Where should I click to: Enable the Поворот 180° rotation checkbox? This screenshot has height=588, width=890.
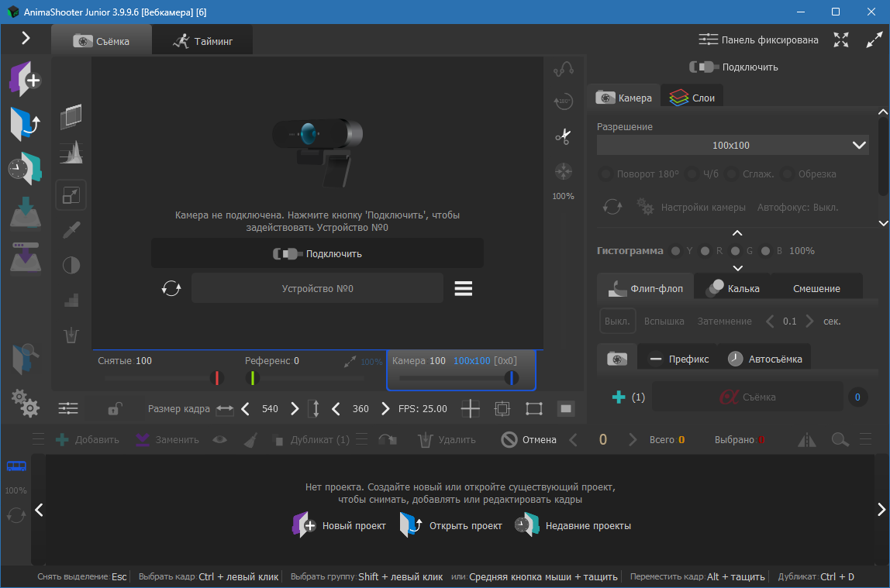click(x=605, y=174)
